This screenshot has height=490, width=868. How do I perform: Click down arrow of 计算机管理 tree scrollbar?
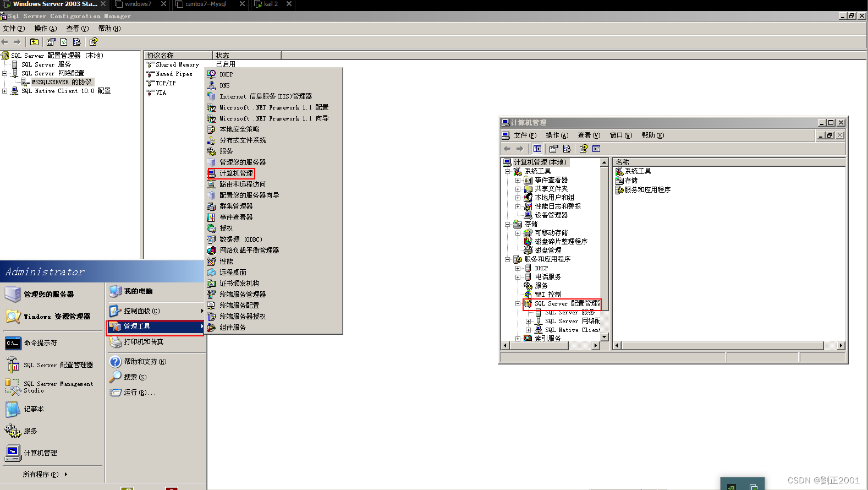click(x=605, y=337)
